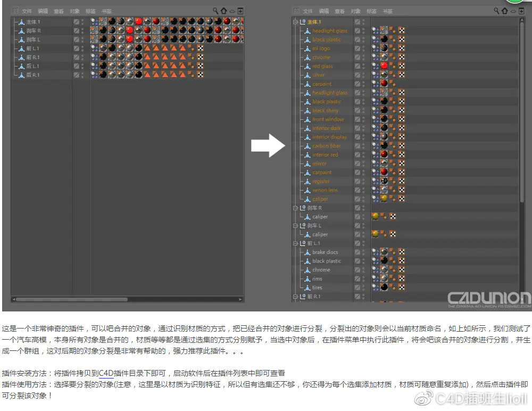This screenshot has height=411, width=532.
Task: Click the chrome material ball thumbnail
Action: 384,57
